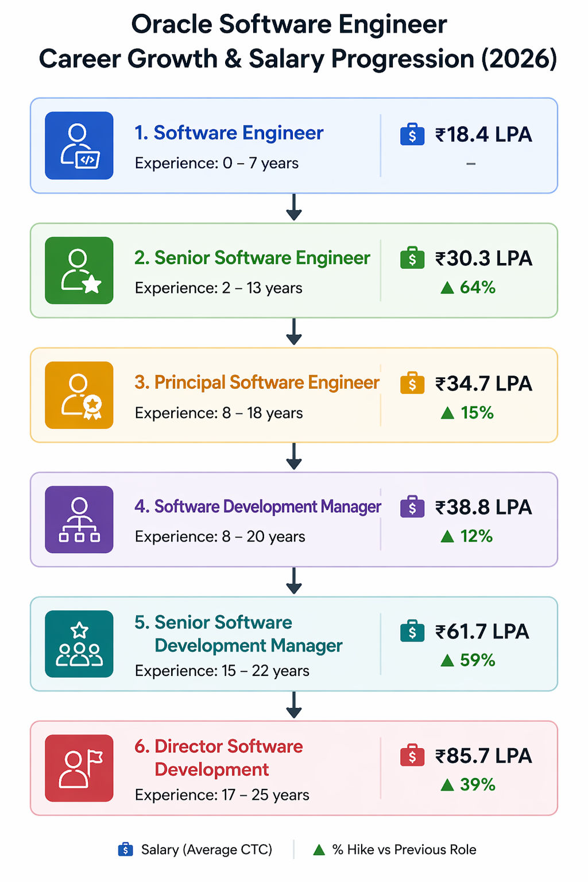588x882 pixels.
Task: Click the '% Hike vs Previous Role' legend label
Action: tap(404, 850)
